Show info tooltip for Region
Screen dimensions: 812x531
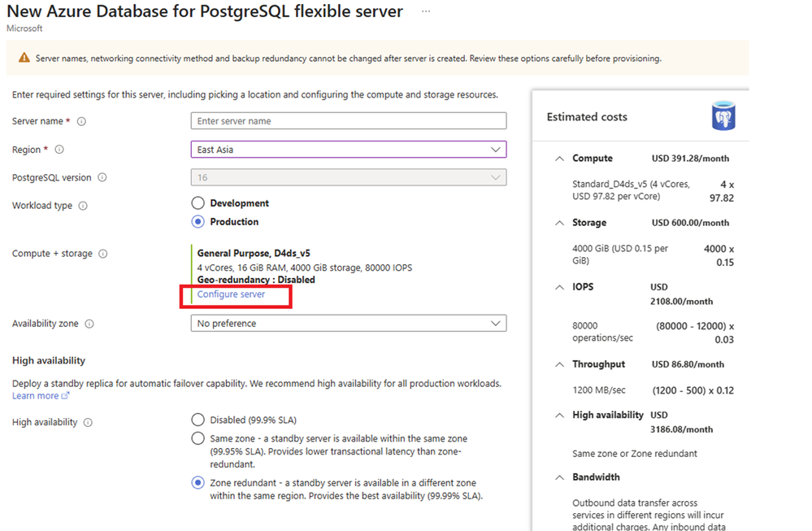pyautogui.click(x=59, y=150)
